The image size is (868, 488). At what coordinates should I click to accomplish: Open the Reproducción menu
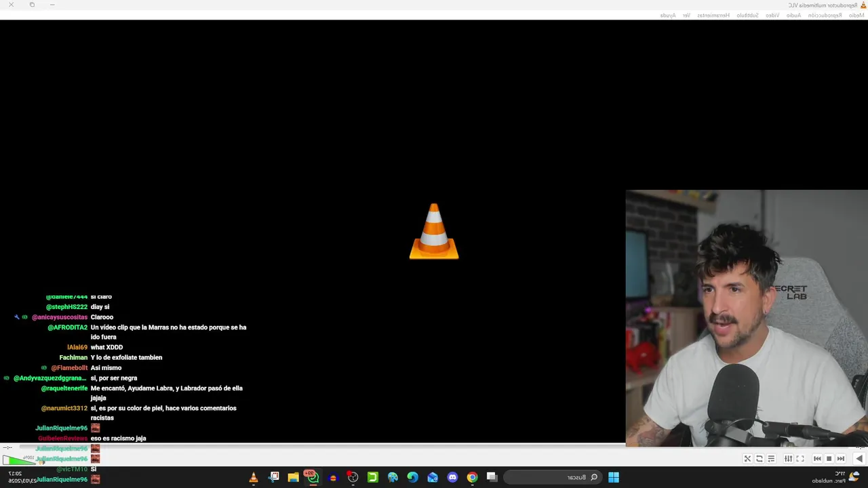824,15
